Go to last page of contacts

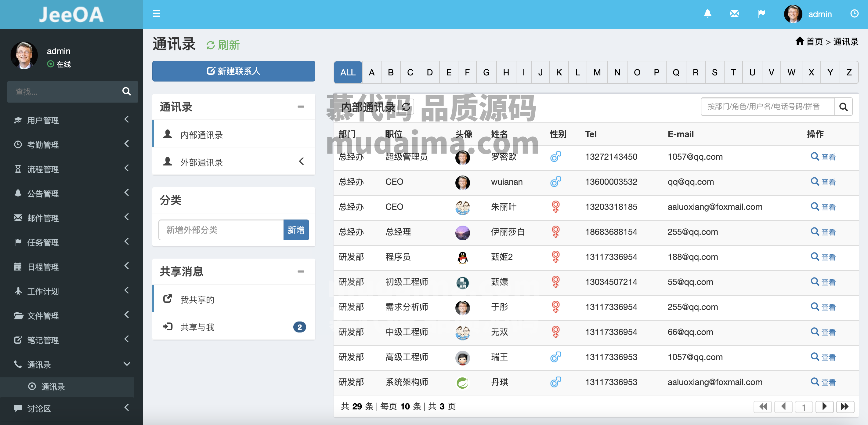[845, 407]
